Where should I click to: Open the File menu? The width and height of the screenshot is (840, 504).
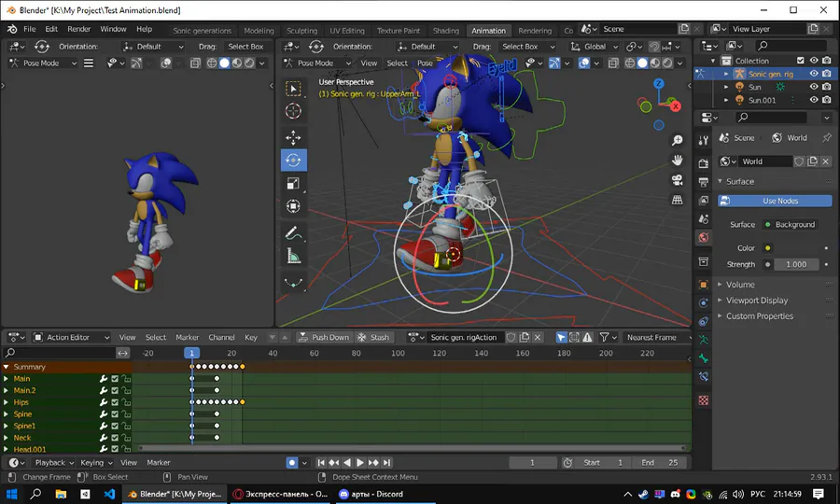(x=30, y=29)
